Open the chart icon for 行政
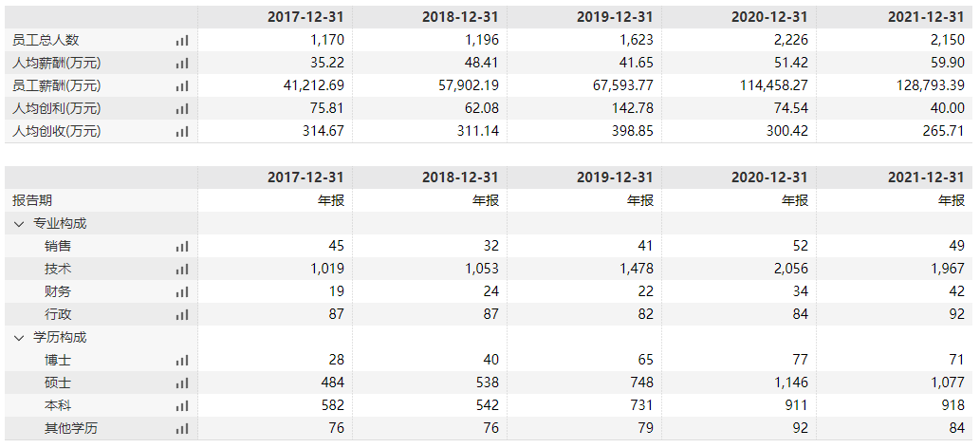Viewport: 980px width, 448px height. 182,314
